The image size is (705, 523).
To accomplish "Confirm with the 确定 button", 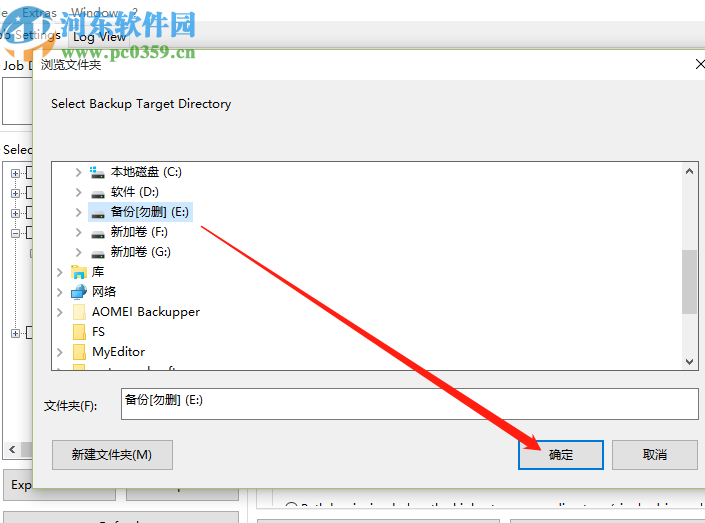I will click(561, 455).
